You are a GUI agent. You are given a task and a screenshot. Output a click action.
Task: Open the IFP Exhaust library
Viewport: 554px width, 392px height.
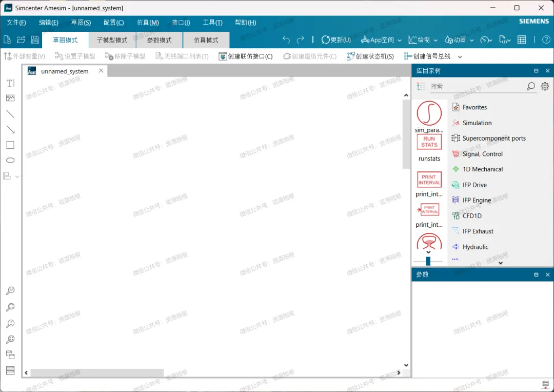coord(473,231)
